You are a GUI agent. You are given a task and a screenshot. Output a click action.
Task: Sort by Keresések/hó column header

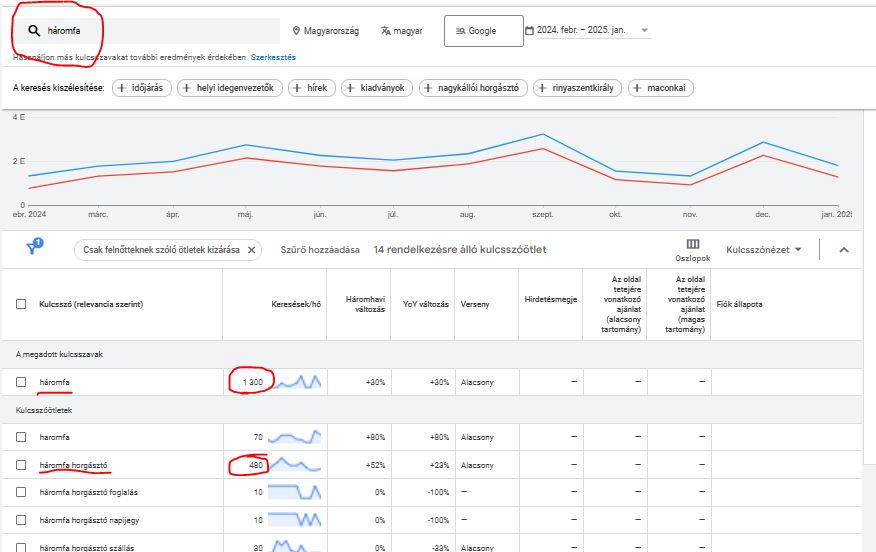[x=296, y=304]
